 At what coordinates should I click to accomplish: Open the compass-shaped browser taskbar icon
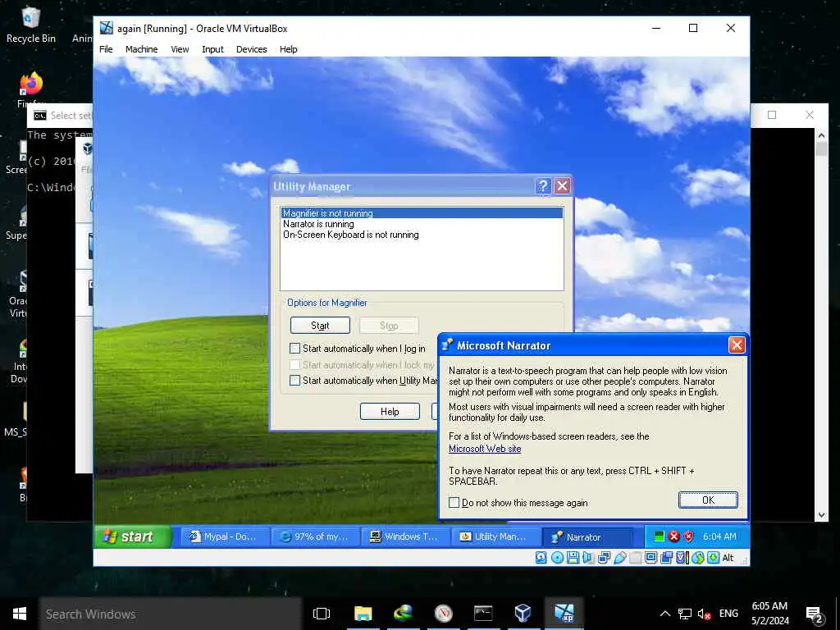click(x=443, y=614)
